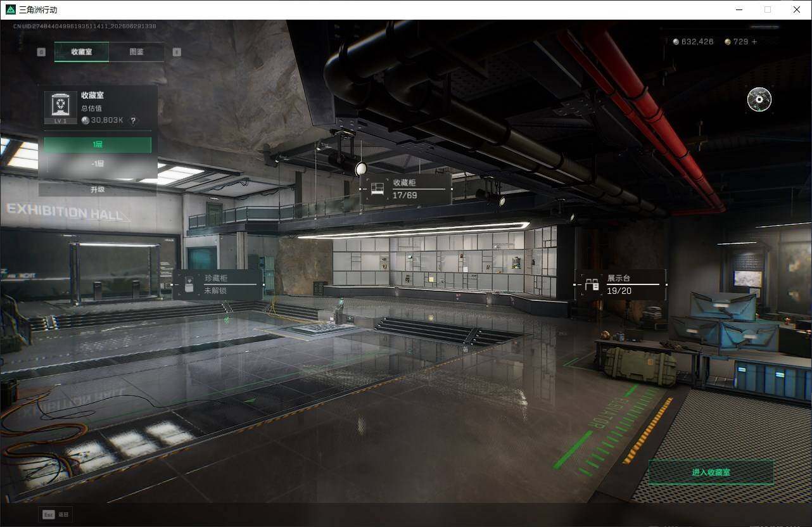Open the ? help icon next to 30,803K
The height and width of the screenshot is (527, 812).
point(133,120)
